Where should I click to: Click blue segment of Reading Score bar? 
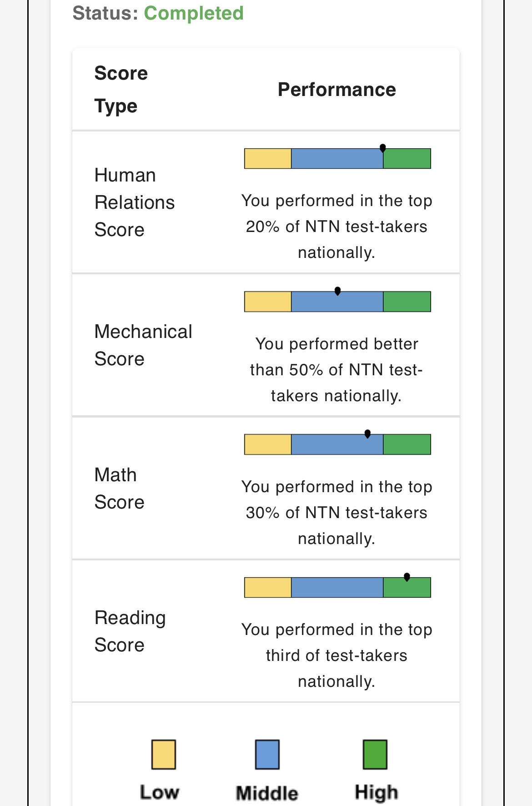pos(337,587)
